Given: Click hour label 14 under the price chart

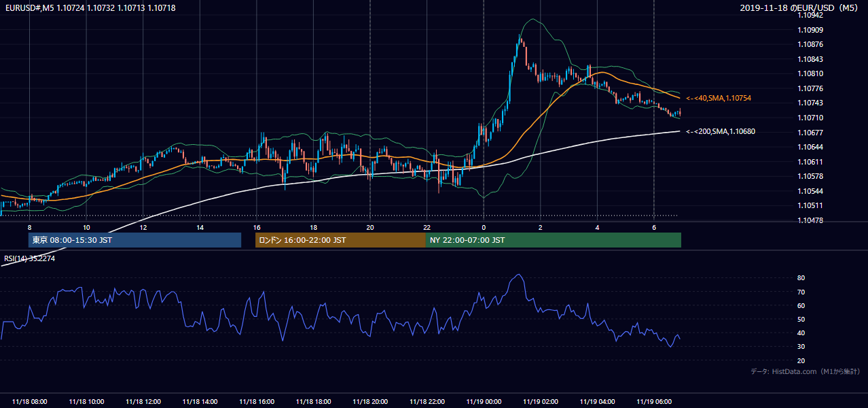Looking at the screenshot, I should pos(200,227).
